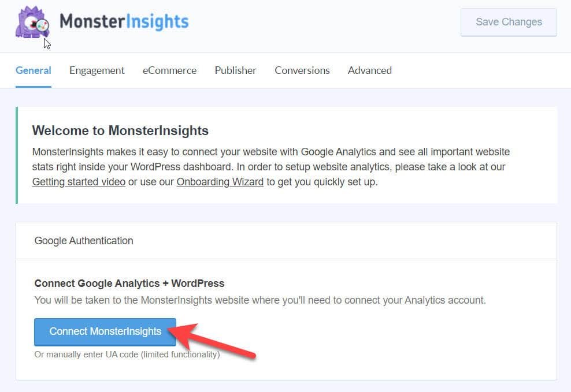Click the Analytics account connection description text
Viewport: 571px width, 392px height.
tap(260, 300)
